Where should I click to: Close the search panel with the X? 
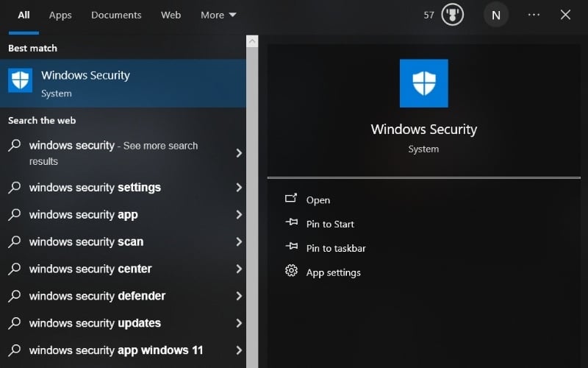pyautogui.click(x=565, y=15)
